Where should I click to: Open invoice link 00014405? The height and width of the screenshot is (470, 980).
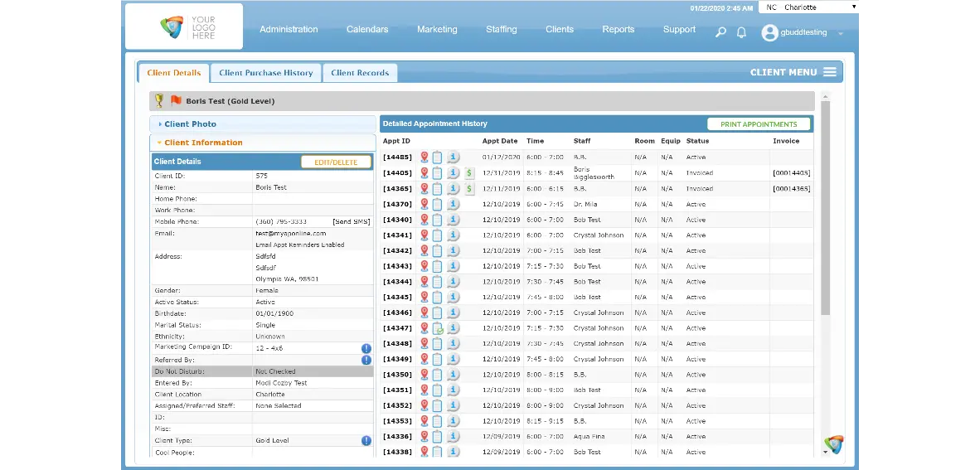point(791,173)
